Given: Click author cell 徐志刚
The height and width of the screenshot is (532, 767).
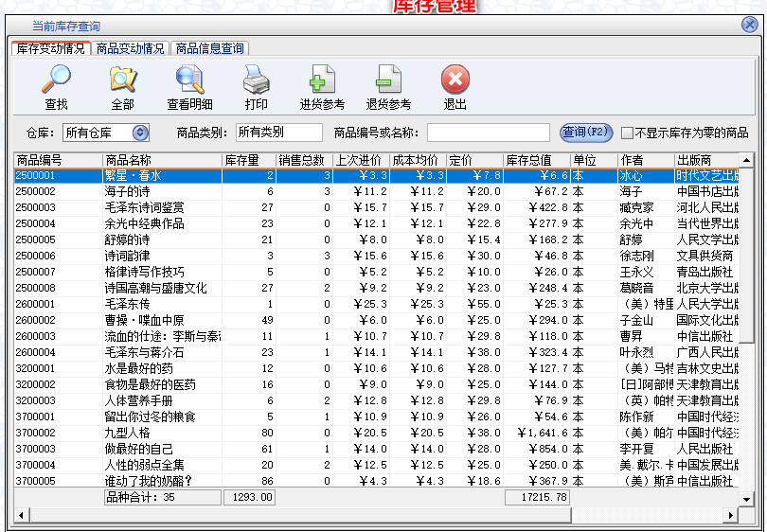Looking at the screenshot, I should click(x=637, y=257).
